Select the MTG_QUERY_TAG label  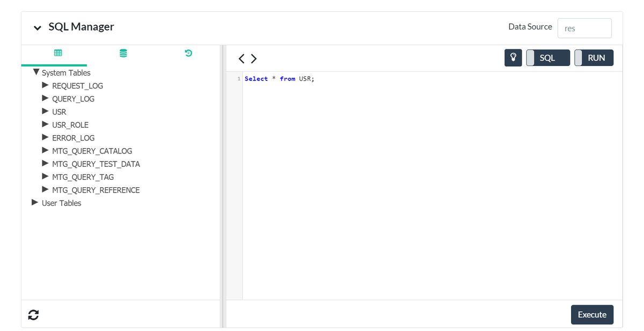83,177
